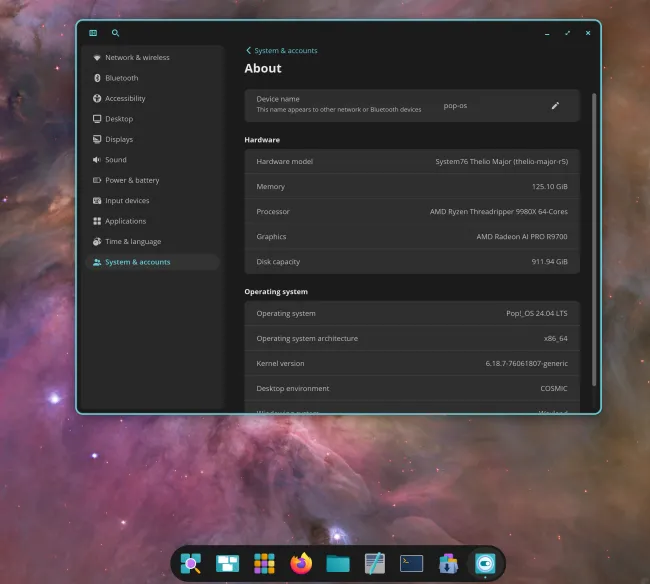Click the Hardware section heading
The image size is (650, 584).
(262, 140)
